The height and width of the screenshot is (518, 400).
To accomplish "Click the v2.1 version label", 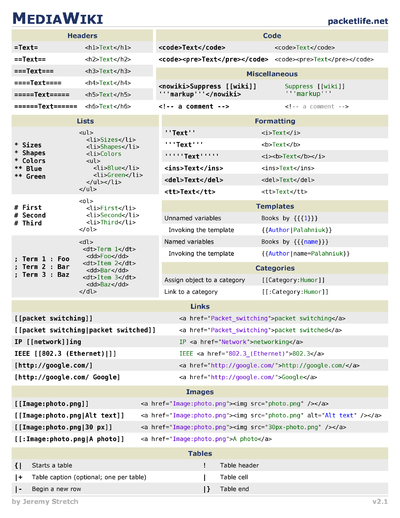I will click(380, 502).
